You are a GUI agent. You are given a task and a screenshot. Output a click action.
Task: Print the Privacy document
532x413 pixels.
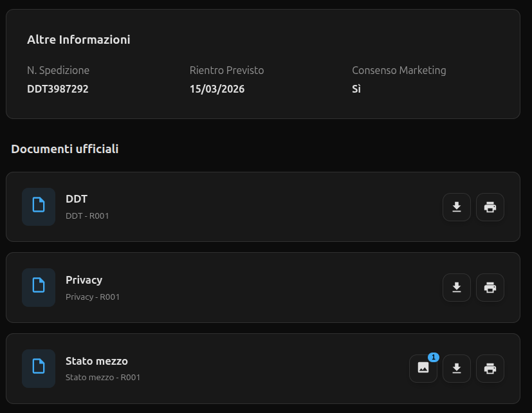[x=490, y=288]
